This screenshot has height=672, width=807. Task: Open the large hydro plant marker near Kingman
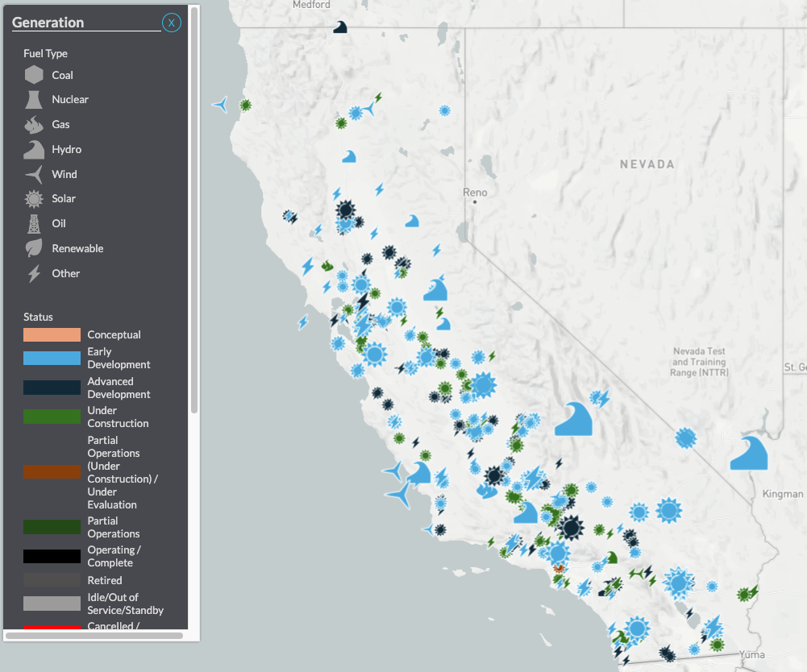click(x=748, y=454)
